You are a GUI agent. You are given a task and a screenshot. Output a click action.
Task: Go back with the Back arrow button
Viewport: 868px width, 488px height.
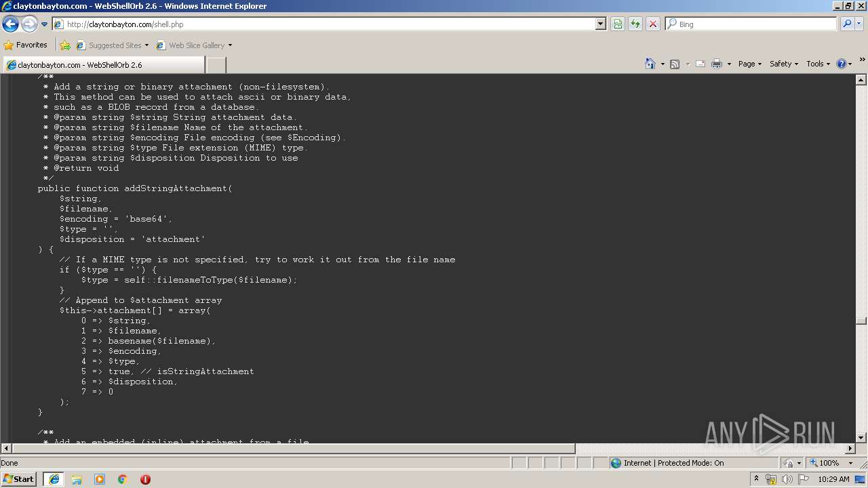tap(10, 24)
